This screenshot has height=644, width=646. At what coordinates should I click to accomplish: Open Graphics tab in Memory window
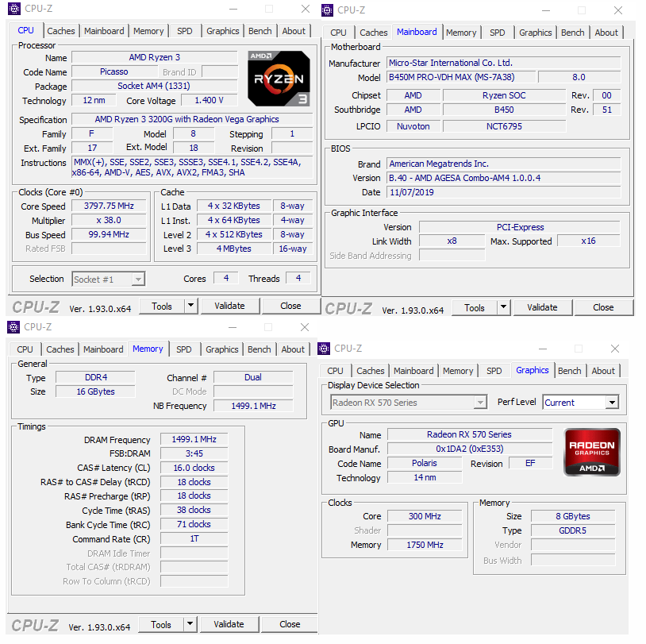click(x=221, y=349)
